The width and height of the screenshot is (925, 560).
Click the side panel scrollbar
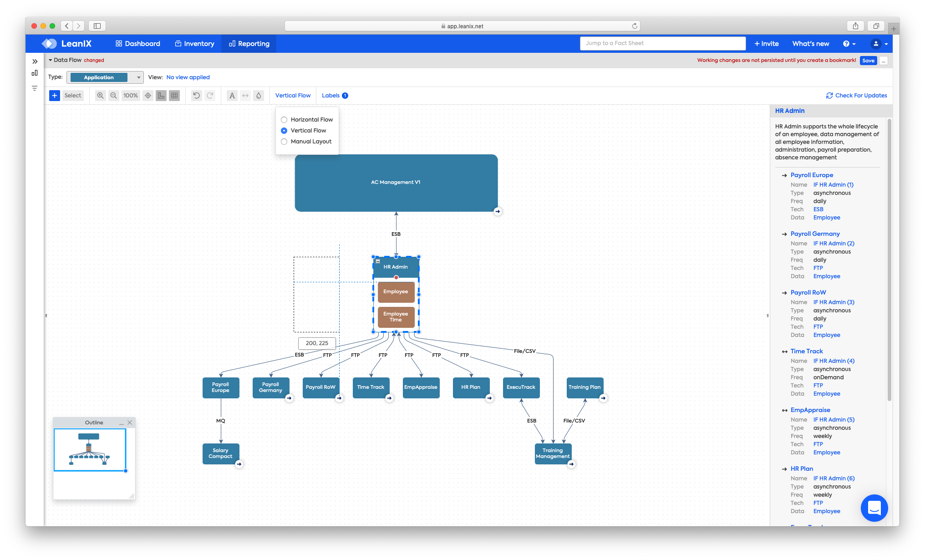(889, 260)
